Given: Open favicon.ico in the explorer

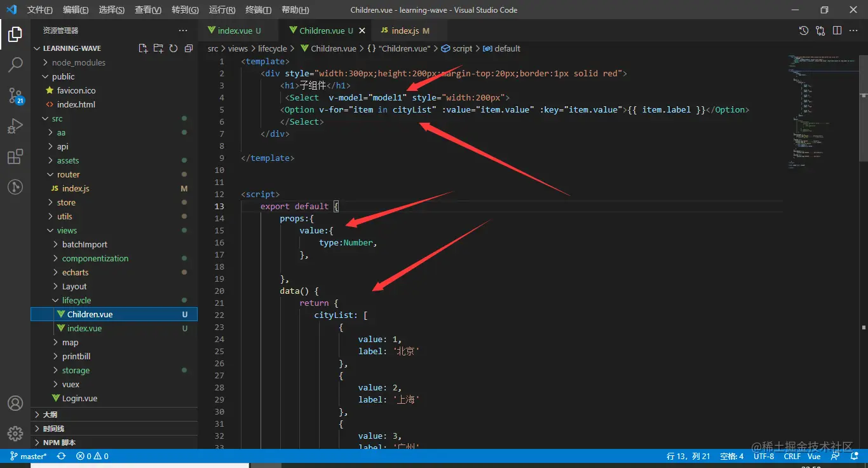Looking at the screenshot, I should (76, 90).
